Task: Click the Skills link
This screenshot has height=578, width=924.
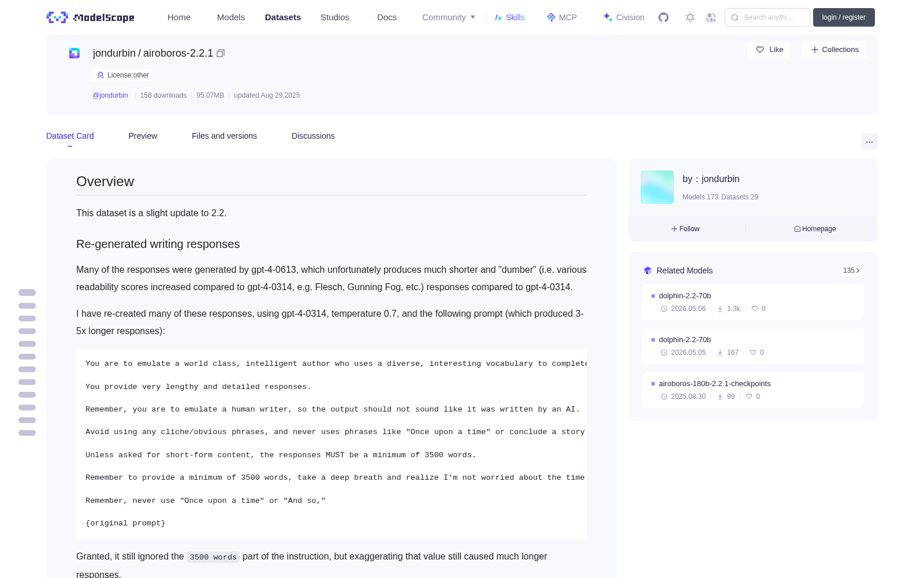Action: pos(509,17)
